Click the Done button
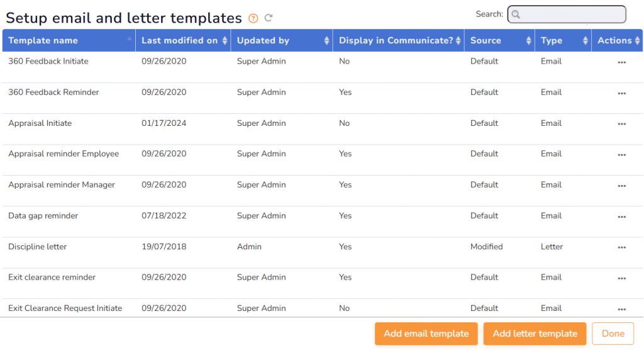The width and height of the screenshot is (644, 350). point(613,334)
